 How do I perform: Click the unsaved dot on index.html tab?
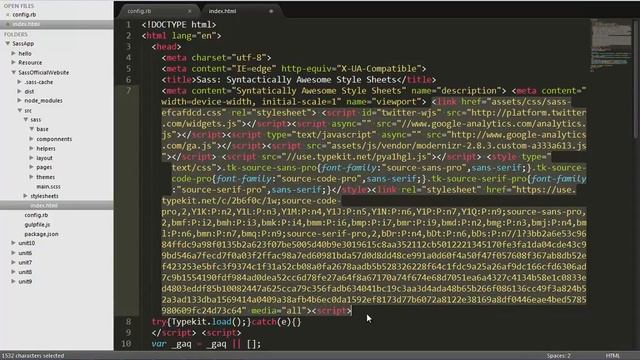pos(271,11)
